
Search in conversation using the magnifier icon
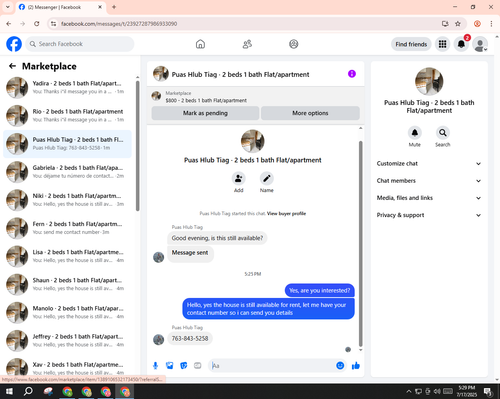(443, 133)
